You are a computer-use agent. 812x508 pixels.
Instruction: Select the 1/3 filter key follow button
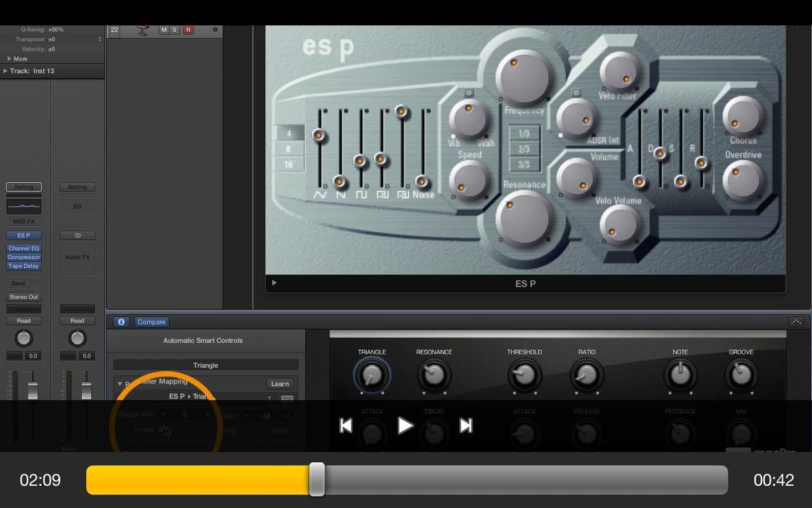[524, 134]
